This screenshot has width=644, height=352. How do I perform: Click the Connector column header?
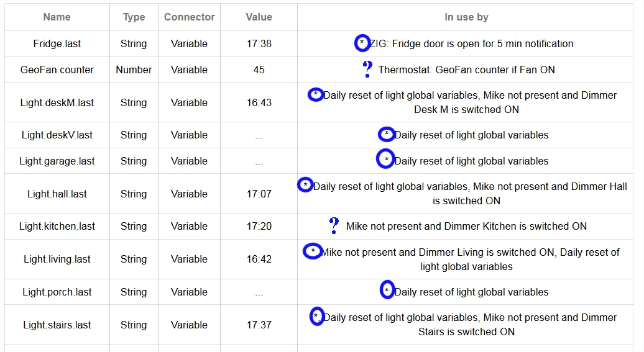[190, 17]
